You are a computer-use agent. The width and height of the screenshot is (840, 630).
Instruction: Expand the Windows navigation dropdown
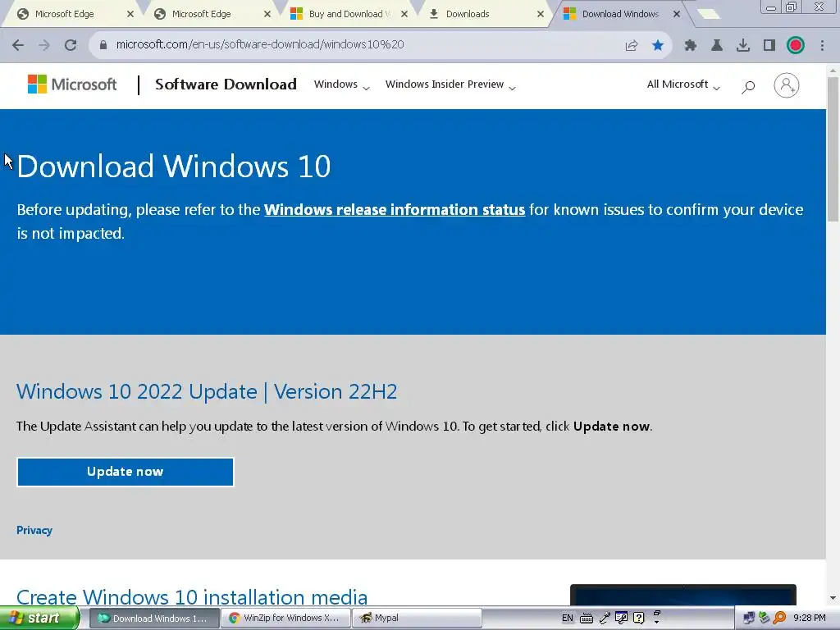point(342,84)
